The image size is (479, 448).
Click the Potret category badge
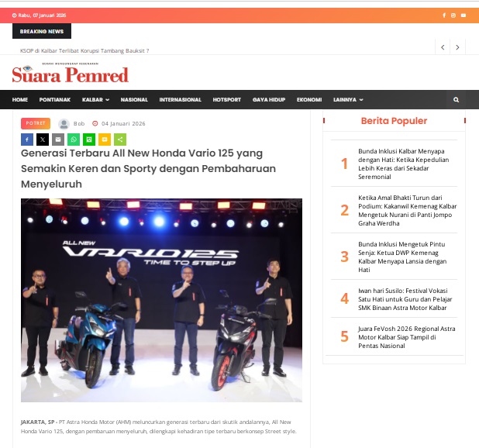(36, 123)
